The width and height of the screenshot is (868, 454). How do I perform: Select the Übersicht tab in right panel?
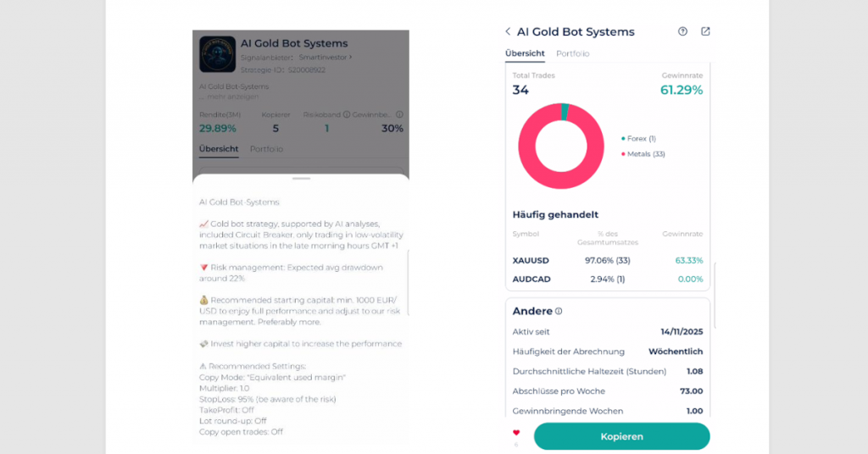click(525, 53)
